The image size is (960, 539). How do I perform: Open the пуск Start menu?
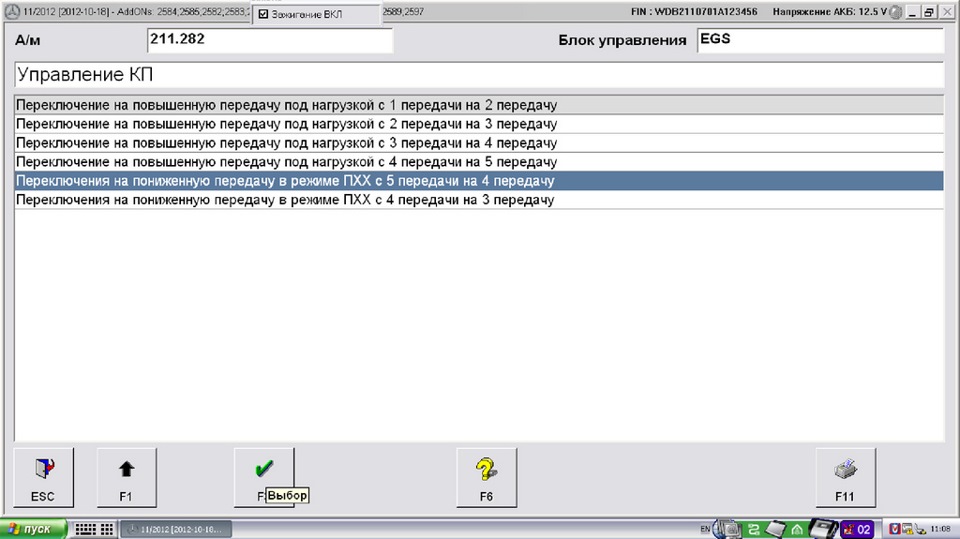32,529
